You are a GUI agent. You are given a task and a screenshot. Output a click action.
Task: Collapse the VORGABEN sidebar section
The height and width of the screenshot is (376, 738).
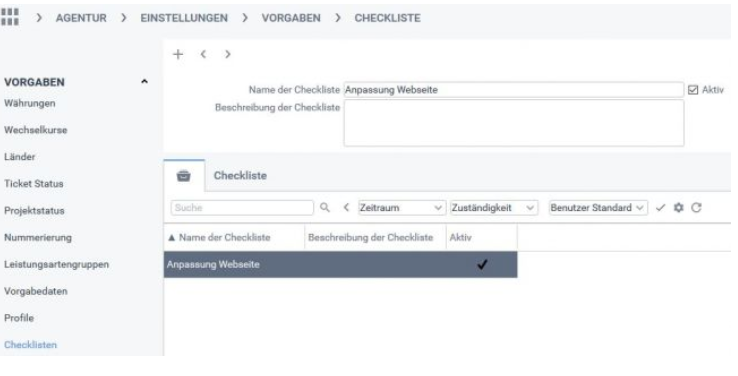144,81
